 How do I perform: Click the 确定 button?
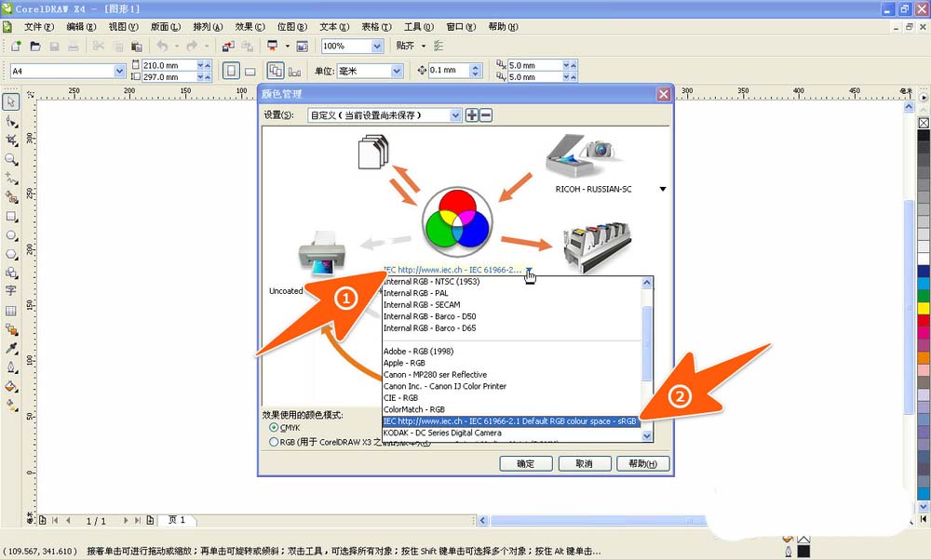(x=525, y=463)
